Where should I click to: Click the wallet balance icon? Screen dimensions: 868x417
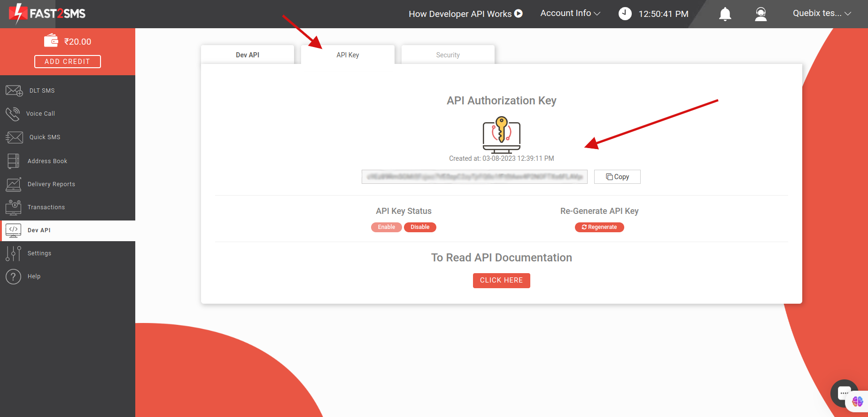tap(51, 41)
